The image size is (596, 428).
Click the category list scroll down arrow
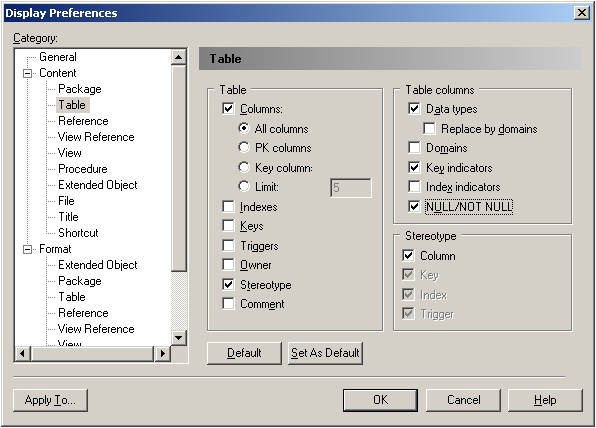179,338
